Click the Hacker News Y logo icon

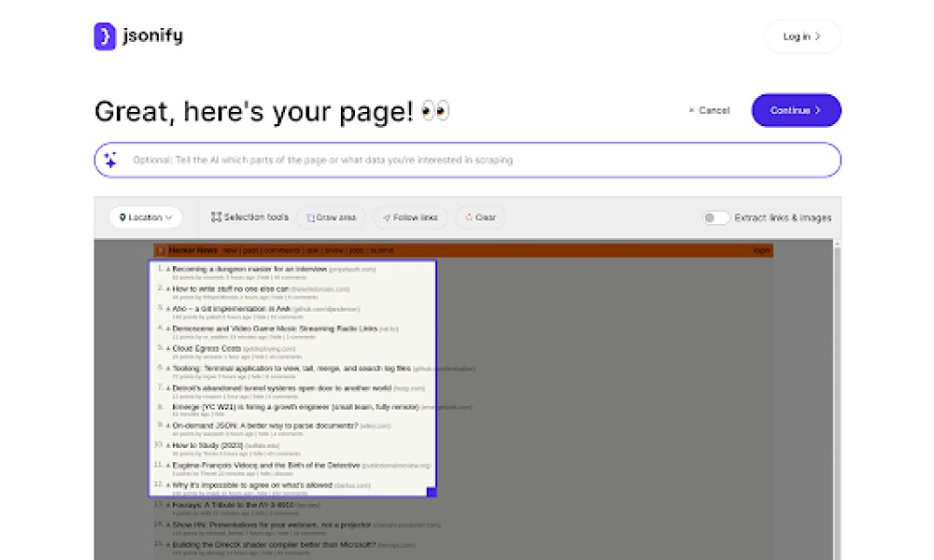point(161,250)
